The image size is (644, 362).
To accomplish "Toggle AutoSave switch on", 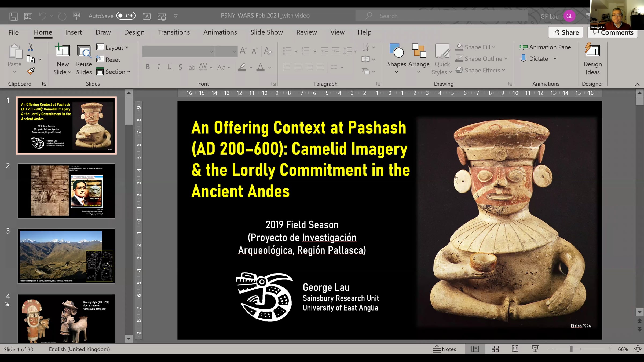I will 126,16.
